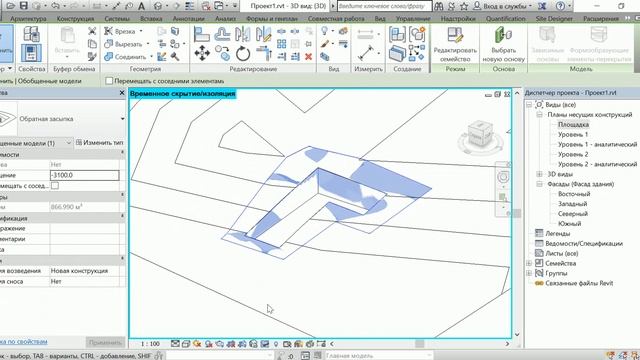Toggle Visual Style in view control bar
The width and height of the screenshot is (640, 360).
186,344
